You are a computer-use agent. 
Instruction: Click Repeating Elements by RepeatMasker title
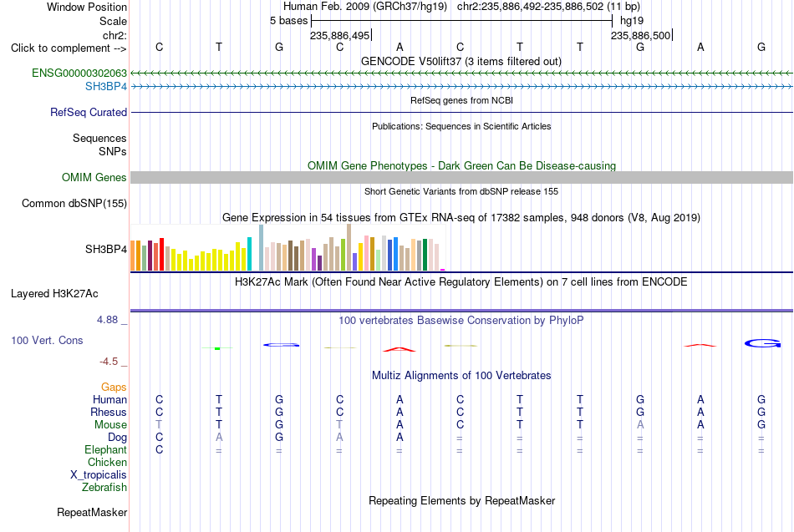coord(461,500)
